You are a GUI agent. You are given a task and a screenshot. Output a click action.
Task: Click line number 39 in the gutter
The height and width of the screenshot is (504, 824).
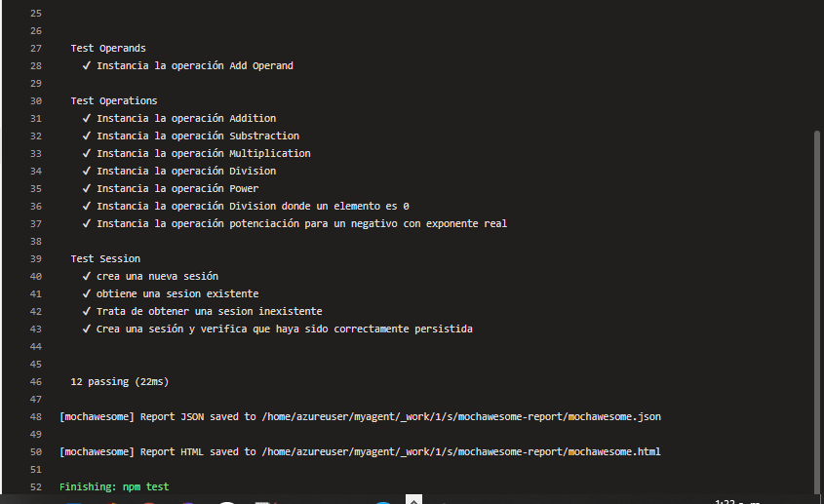36,258
